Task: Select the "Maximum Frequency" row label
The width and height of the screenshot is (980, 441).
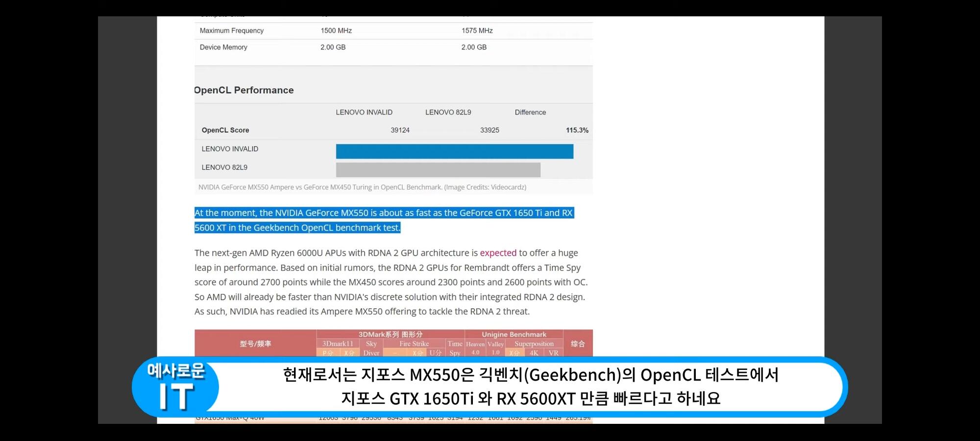Action: pos(232,30)
